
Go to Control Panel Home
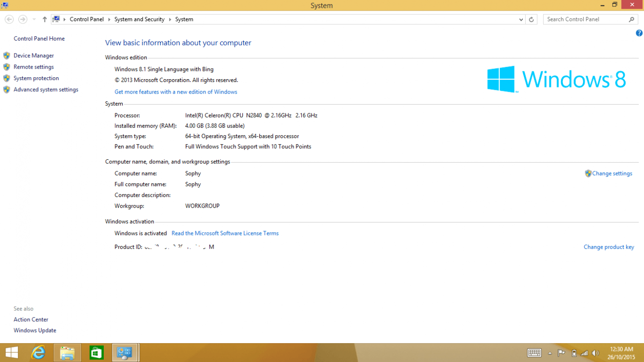[x=39, y=39]
